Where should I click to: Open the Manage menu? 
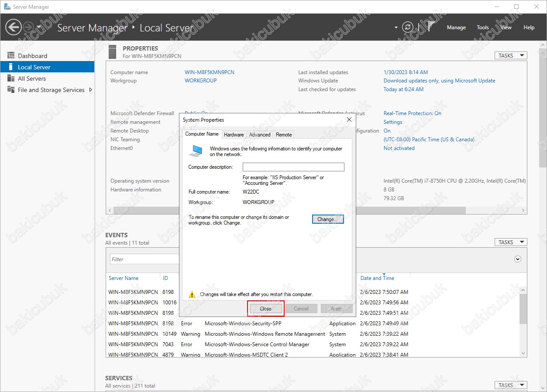pyautogui.click(x=456, y=27)
